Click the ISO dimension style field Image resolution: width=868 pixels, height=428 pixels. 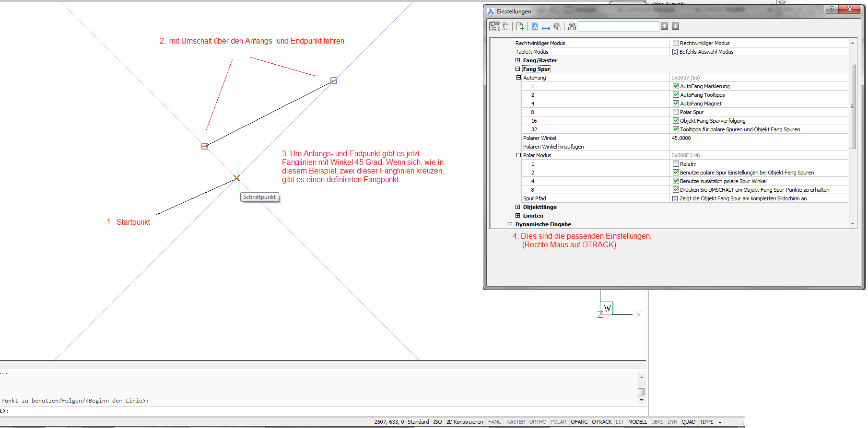click(437, 422)
